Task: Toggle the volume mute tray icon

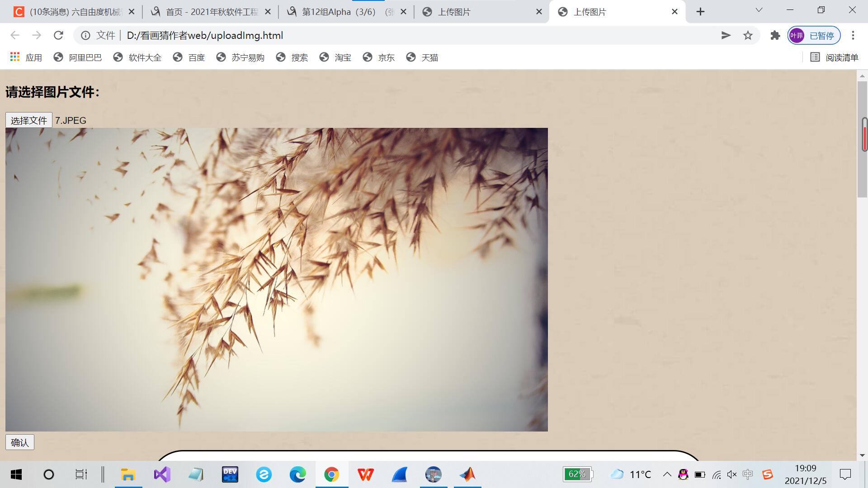Action: click(731, 474)
